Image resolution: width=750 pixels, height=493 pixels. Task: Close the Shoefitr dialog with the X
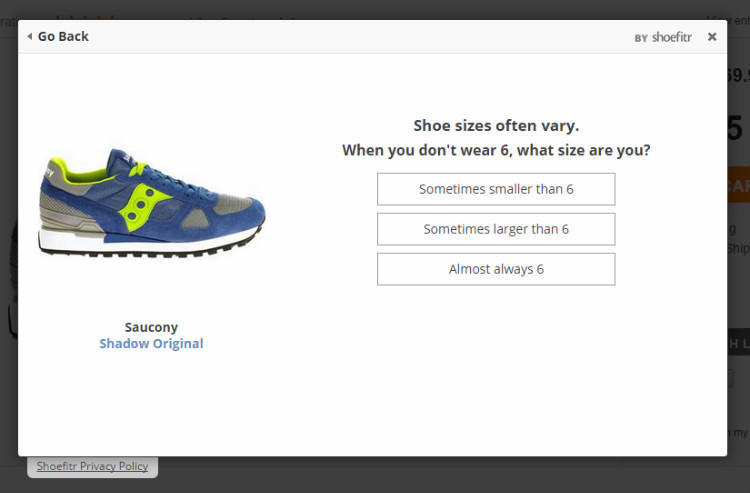click(712, 37)
